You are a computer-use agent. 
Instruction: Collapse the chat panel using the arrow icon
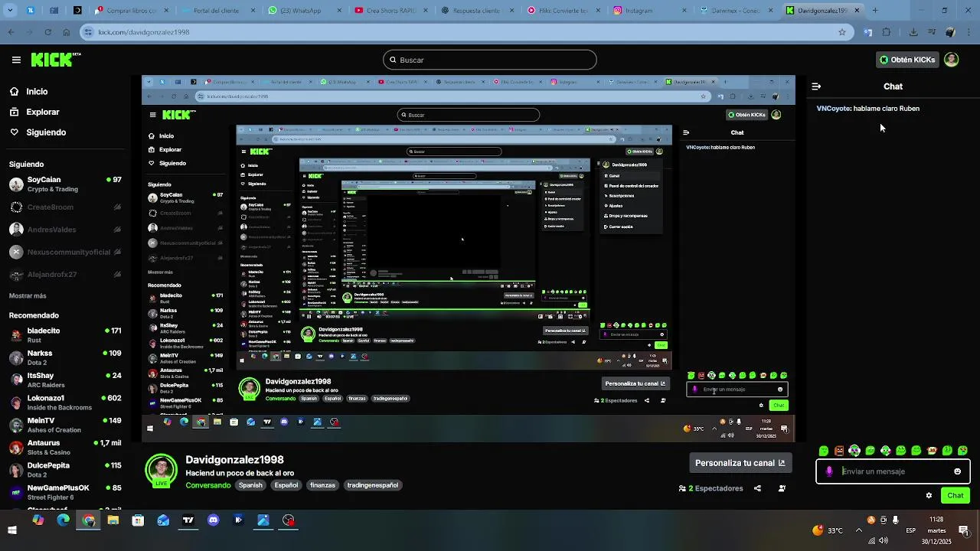(816, 86)
